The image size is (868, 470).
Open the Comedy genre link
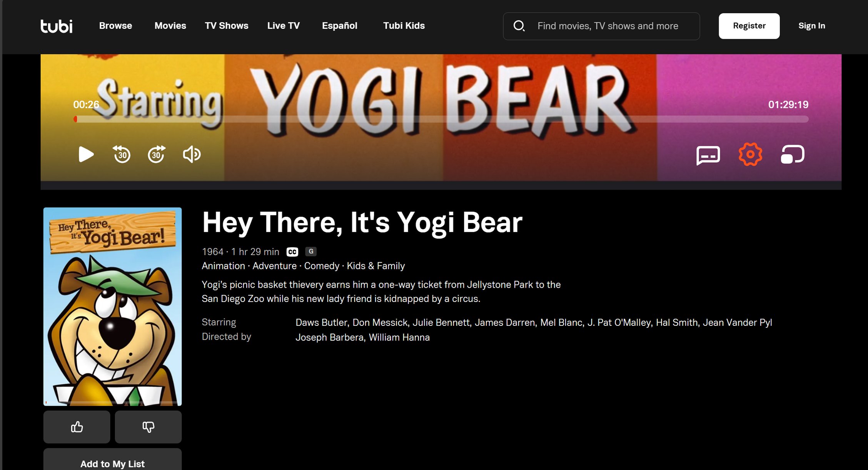pos(322,266)
